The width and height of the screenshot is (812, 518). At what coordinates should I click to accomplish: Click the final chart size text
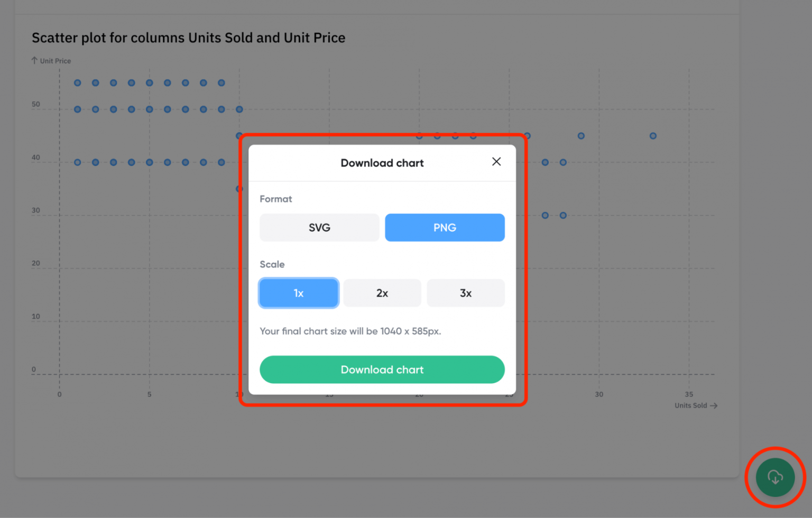(350, 331)
